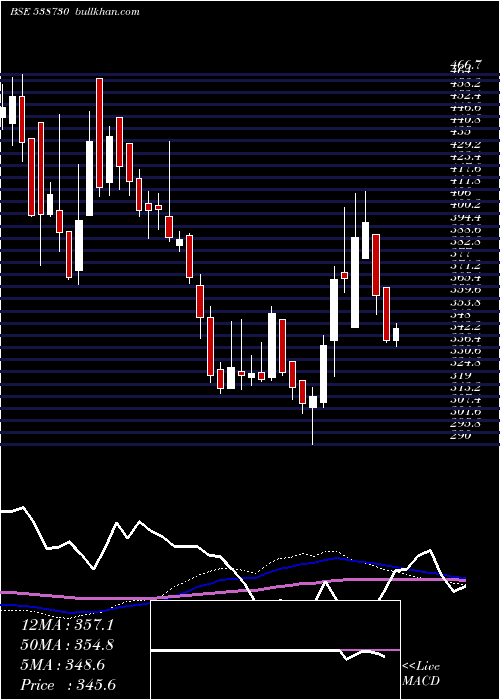Click the latest rightmost white candlestick
The width and height of the screenshot is (500, 700).
[x=396, y=334]
